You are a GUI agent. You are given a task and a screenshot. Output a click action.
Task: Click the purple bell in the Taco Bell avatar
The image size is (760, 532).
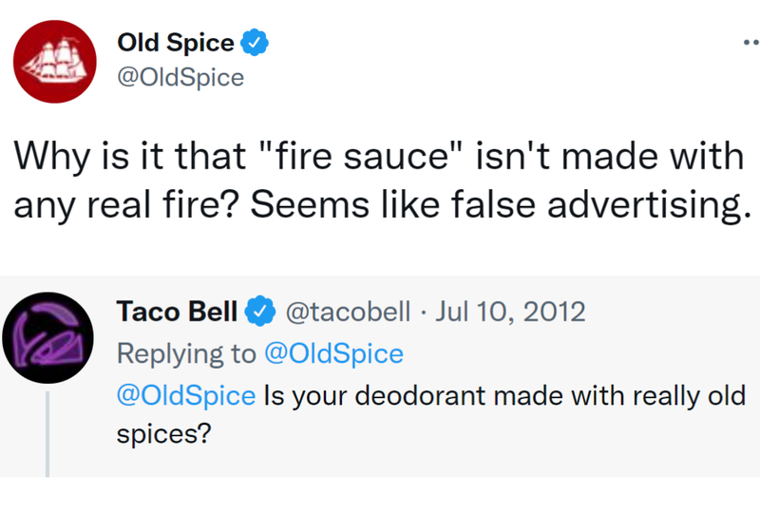coord(48,339)
